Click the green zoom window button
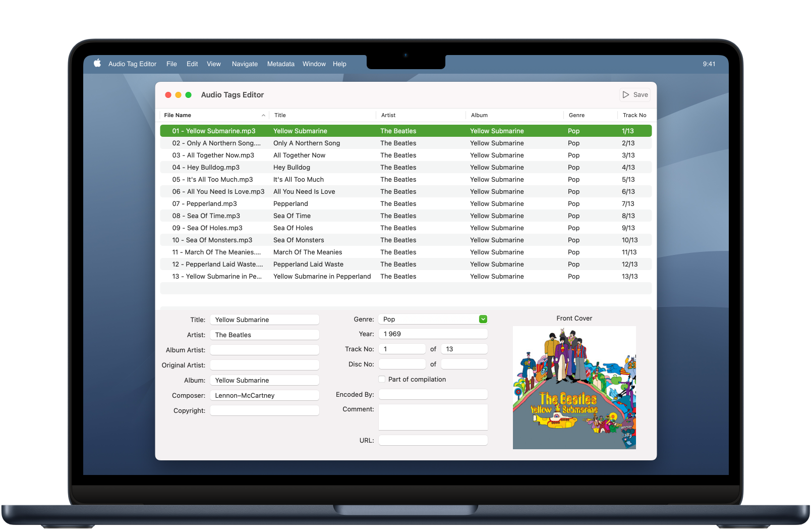 188,95
